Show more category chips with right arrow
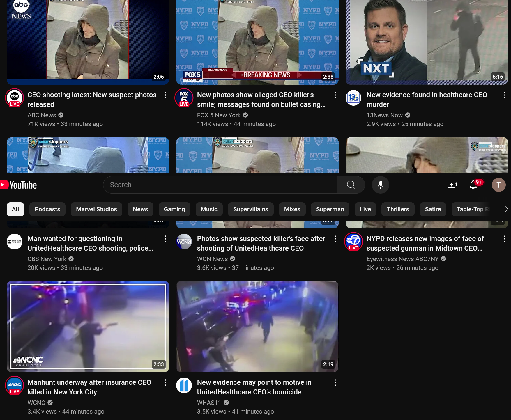511x420 pixels. point(506,209)
